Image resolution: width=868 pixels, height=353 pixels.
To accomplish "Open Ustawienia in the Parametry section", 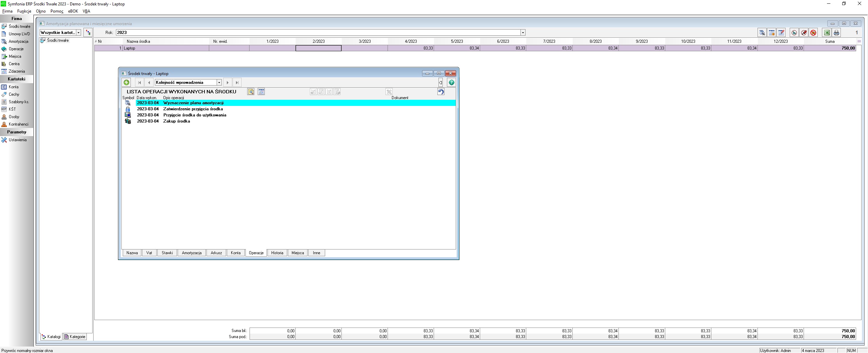I will click(x=17, y=140).
